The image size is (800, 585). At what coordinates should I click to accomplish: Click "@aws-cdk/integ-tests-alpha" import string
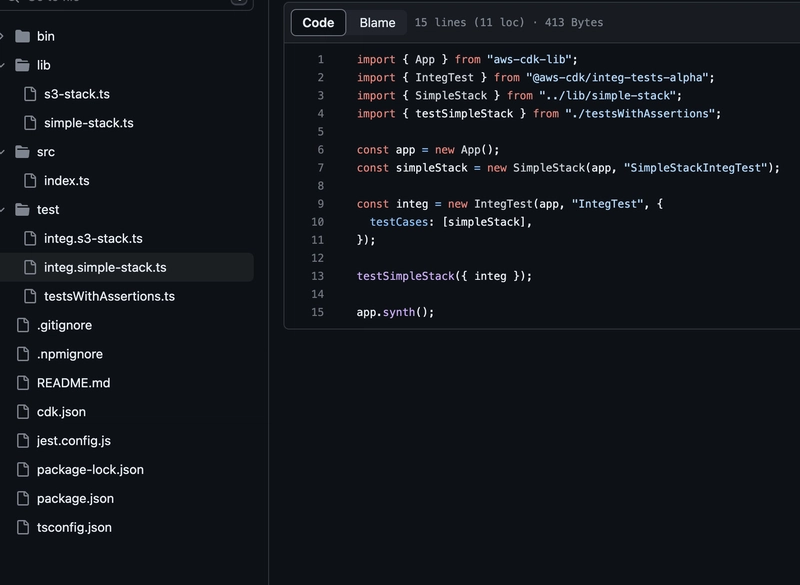pos(617,78)
